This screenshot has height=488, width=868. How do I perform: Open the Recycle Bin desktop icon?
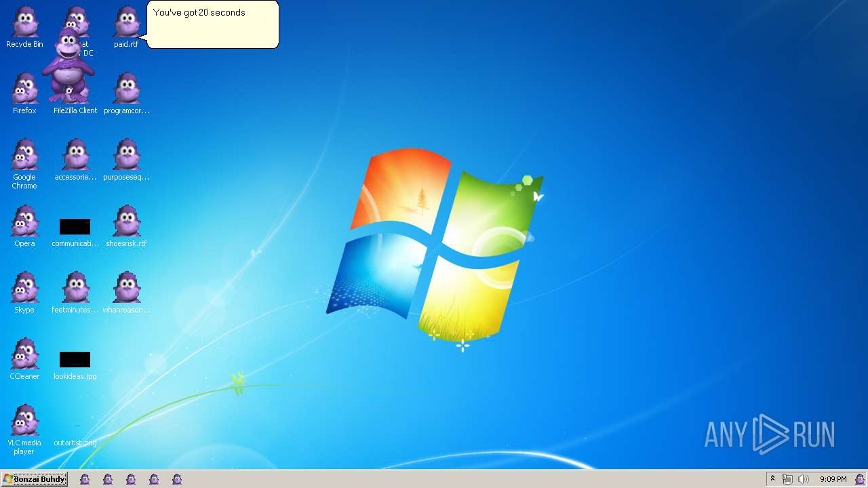coord(24,27)
